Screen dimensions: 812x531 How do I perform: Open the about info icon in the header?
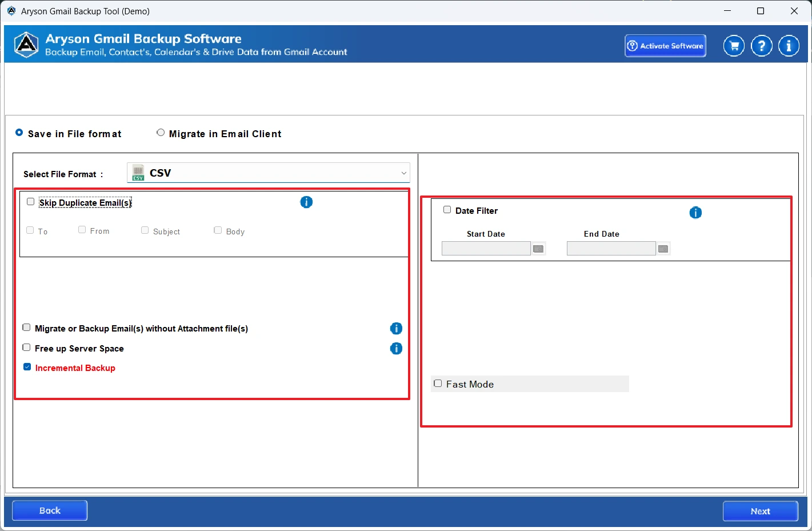(789, 46)
